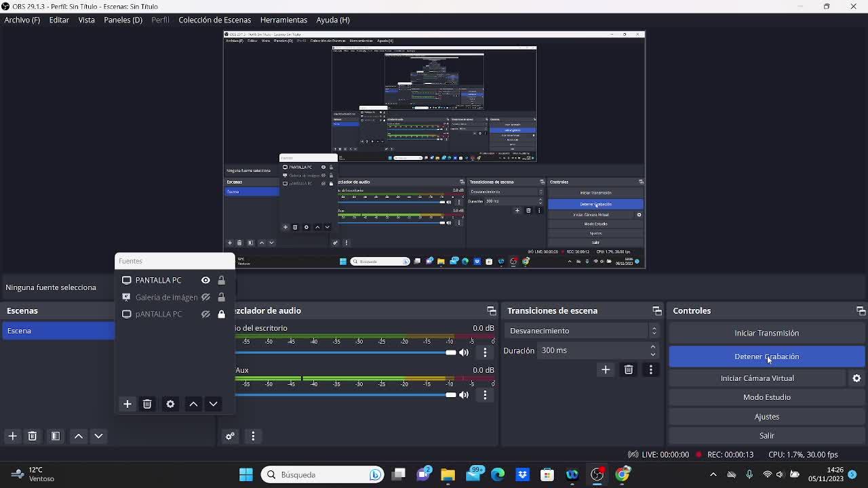Open source properties with the gear icon
The width and height of the screenshot is (868, 488).
tap(170, 404)
